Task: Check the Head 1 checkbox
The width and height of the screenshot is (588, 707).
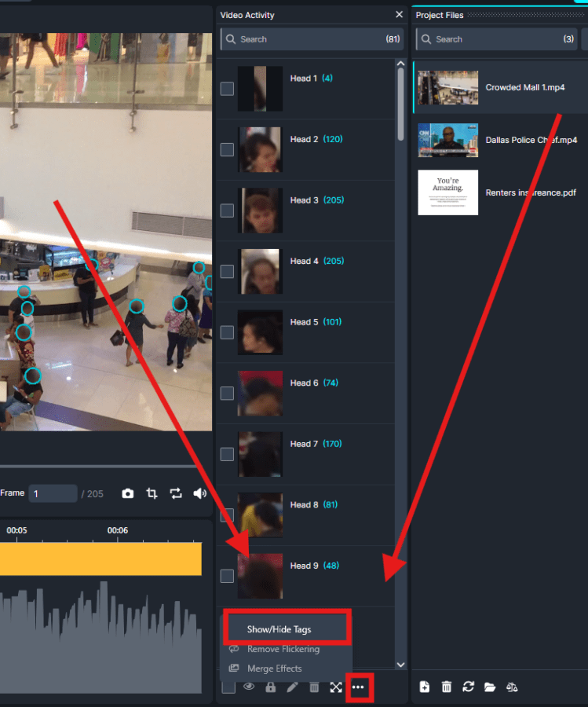Action: [227, 89]
